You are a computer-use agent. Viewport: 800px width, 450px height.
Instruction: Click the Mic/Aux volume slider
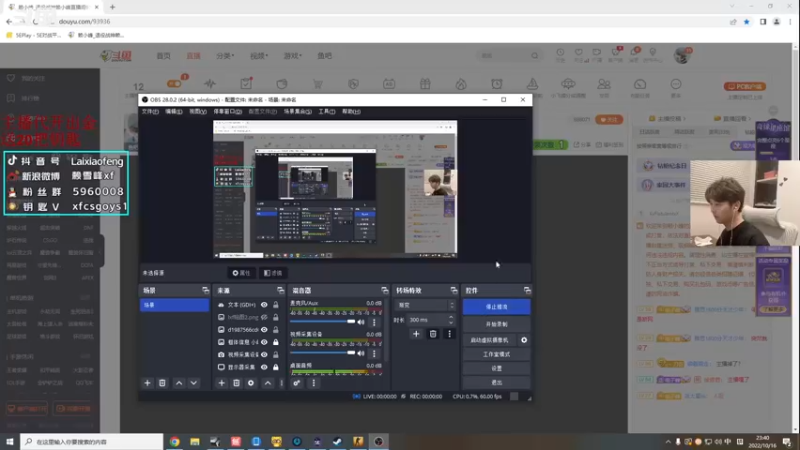[x=322, y=322]
